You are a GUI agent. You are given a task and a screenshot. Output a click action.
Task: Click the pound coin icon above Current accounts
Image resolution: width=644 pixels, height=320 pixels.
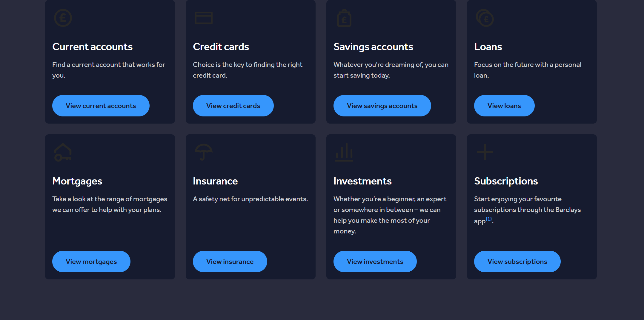63,18
